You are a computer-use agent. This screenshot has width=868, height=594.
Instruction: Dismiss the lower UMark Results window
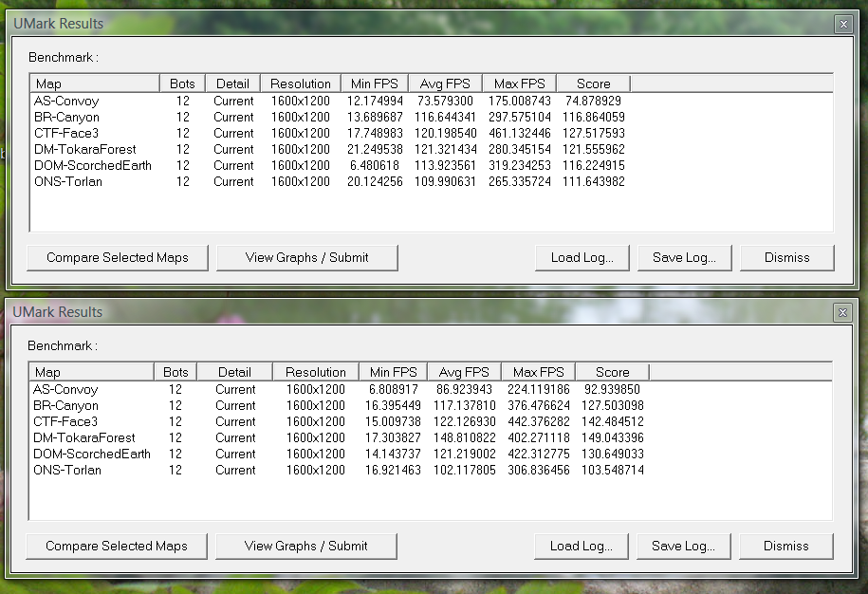(785, 547)
